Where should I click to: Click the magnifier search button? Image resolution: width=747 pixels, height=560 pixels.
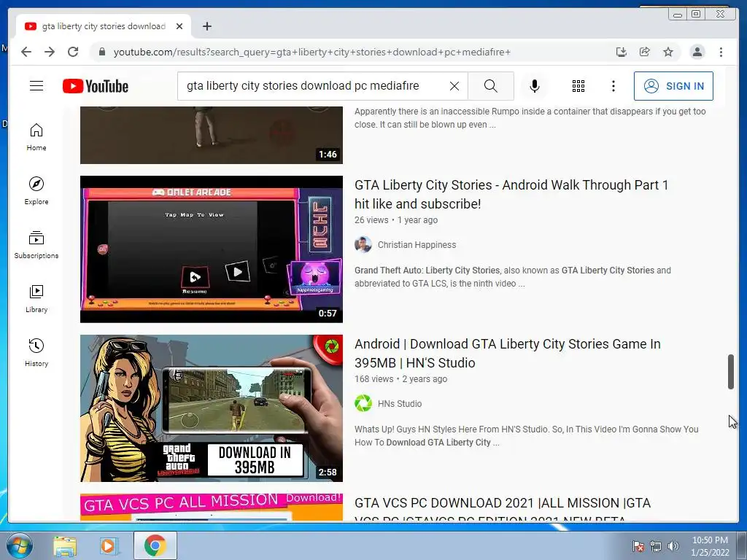tap(491, 86)
